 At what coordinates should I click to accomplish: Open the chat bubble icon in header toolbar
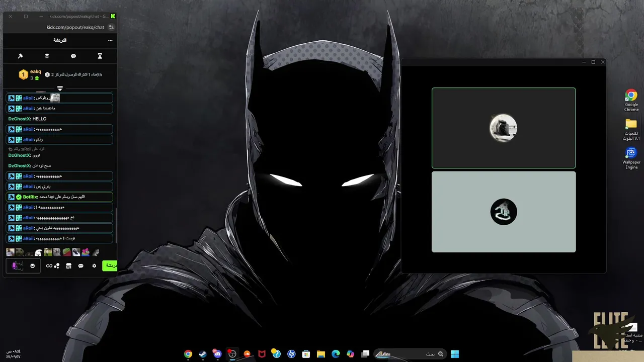point(73,56)
